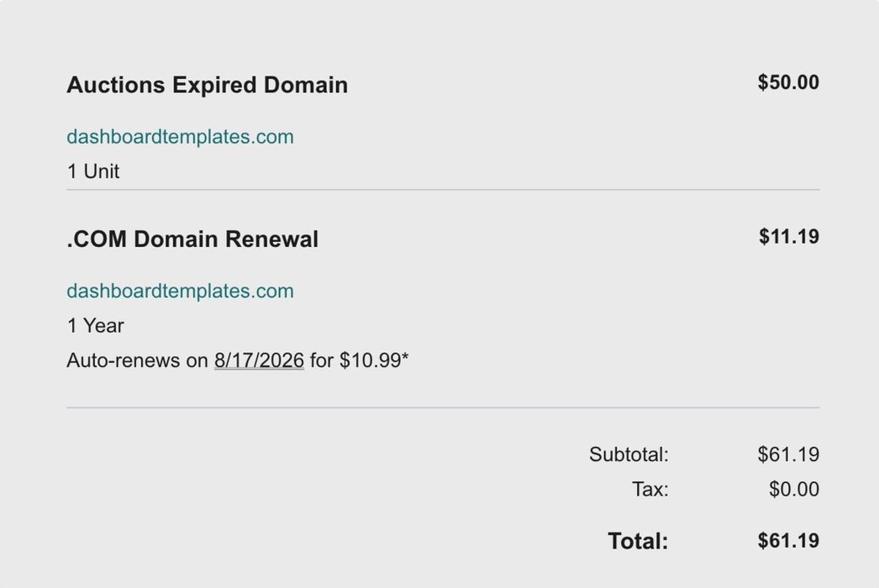Click the underlined 8/17/2026 auto-renew date
879x588 pixels.
[x=259, y=361]
